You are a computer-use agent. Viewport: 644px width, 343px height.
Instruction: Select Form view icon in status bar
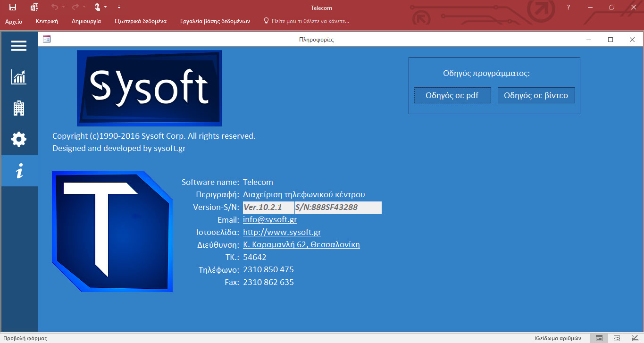(x=599, y=338)
